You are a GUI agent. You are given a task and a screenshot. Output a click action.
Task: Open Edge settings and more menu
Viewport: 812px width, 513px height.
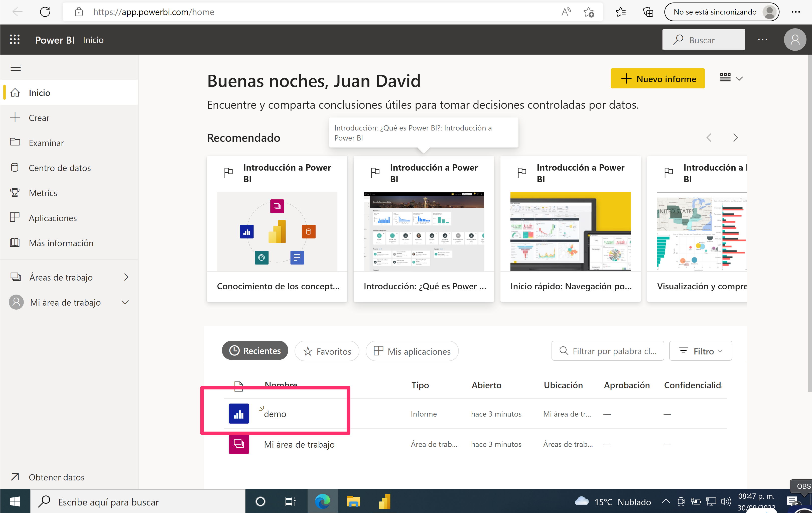pyautogui.click(x=795, y=12)
